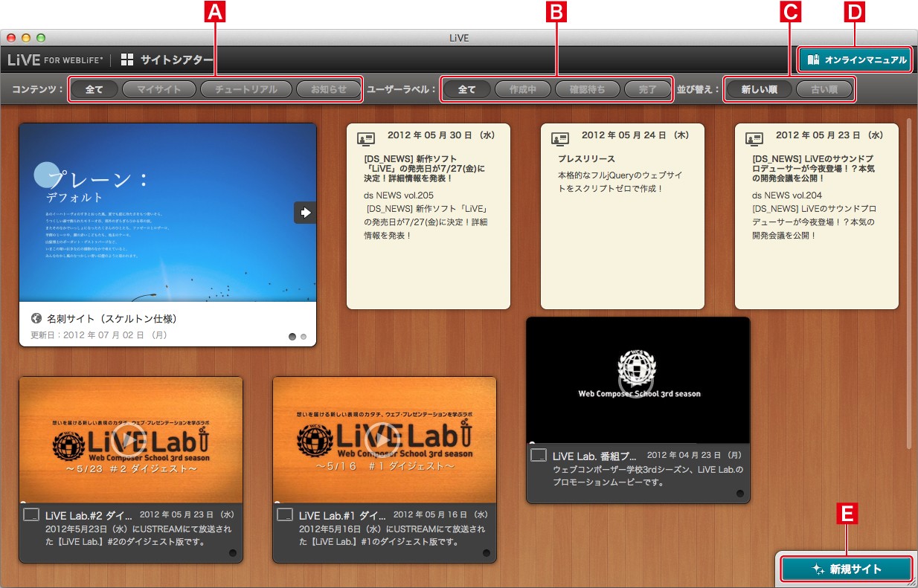Click the monitor icon beside LiVE Lab.#1 ダイ...

pyautogui.click(x=285, y=514)
